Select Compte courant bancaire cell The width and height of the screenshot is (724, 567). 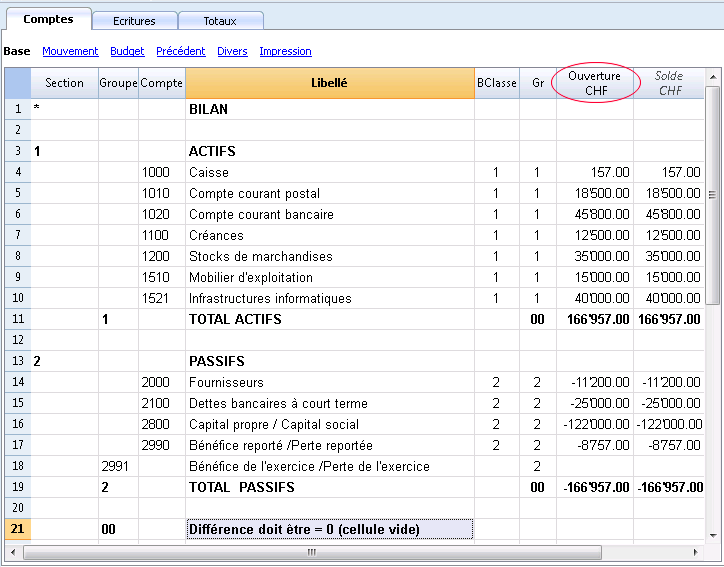click(x=330, y=214)
